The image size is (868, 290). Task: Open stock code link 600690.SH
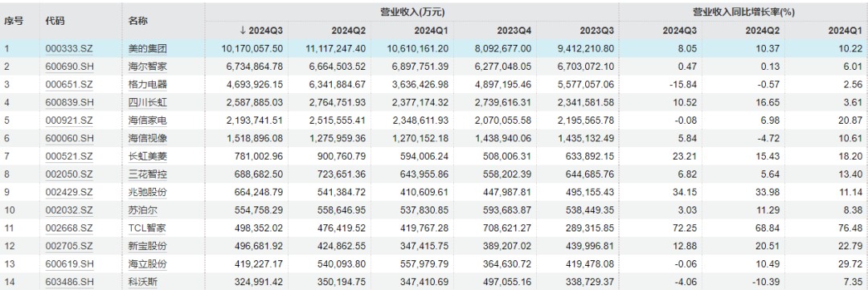(x=68, y=67)
